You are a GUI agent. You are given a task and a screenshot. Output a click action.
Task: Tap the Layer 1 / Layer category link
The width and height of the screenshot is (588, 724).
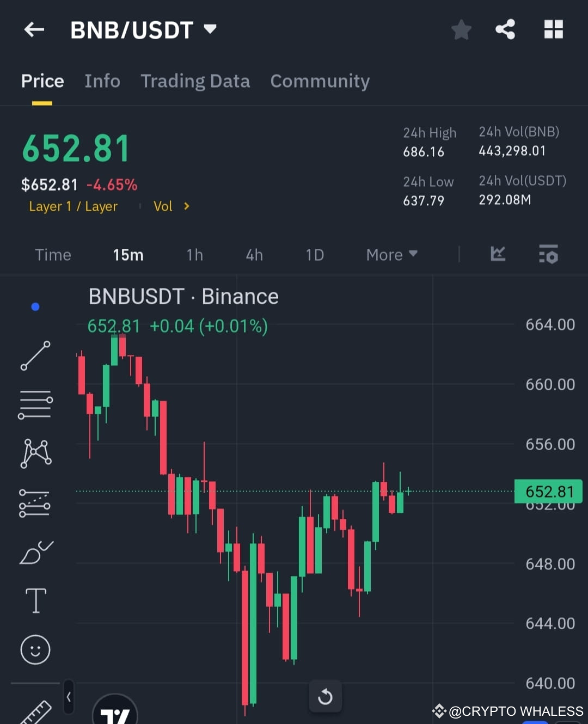(x=73, y=206)
